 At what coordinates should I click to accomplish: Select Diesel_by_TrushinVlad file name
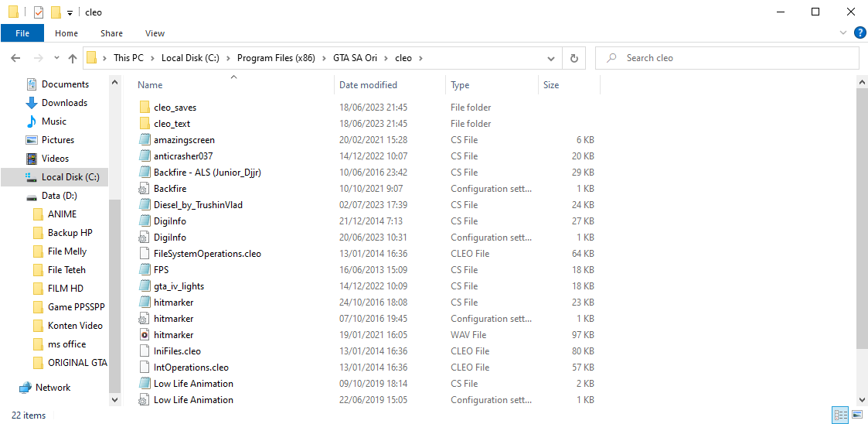tap(198, 205)
